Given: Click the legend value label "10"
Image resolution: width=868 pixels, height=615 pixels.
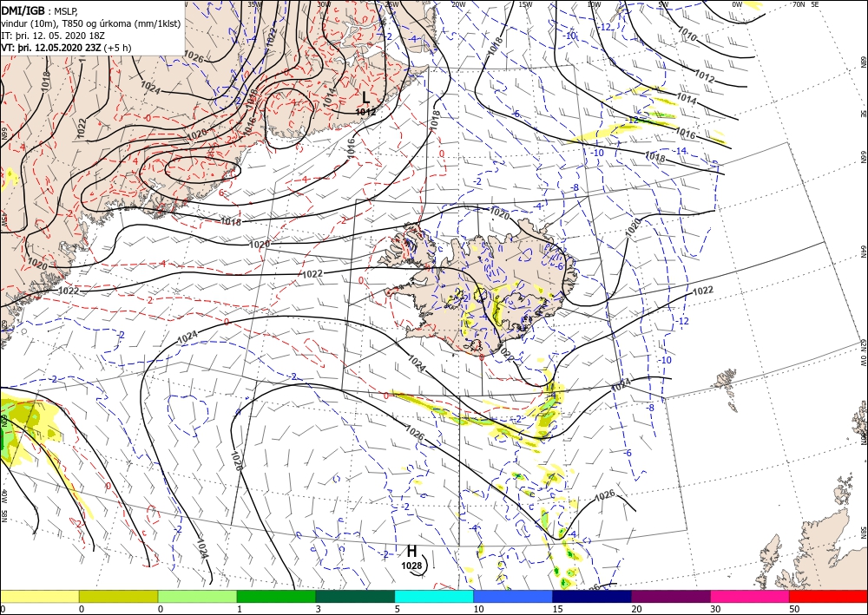Looking at the screenshot, I should click(478, 610).
